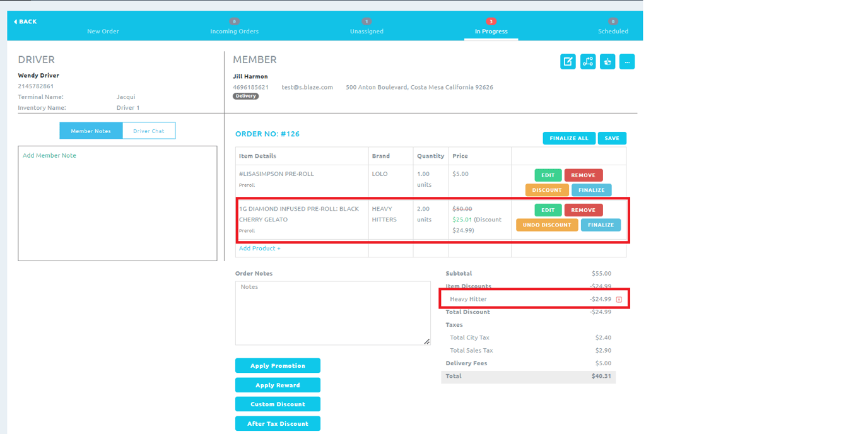868x434 pixels.
Task: Undo discount on Black Cherry Gelato pre-roll
Action: click(547, 225)
